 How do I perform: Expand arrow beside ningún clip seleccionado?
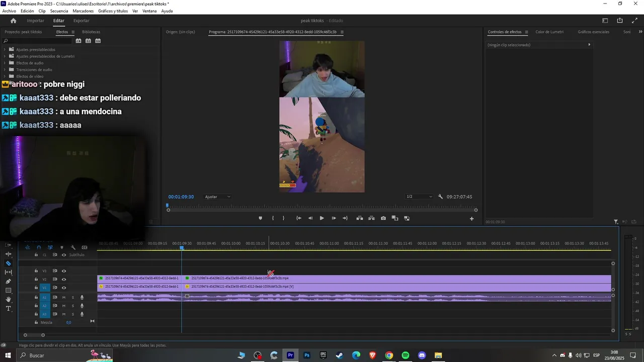pos(589,45)
